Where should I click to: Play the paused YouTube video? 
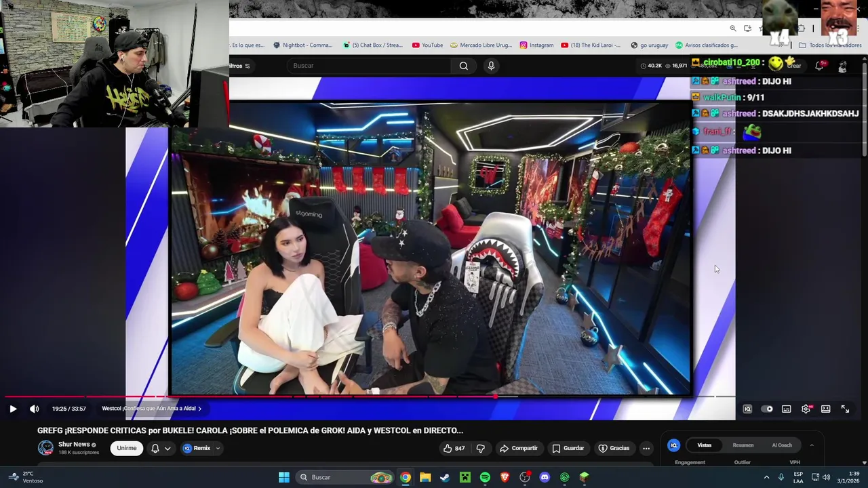pyautogui.click(x=13, y=409)
